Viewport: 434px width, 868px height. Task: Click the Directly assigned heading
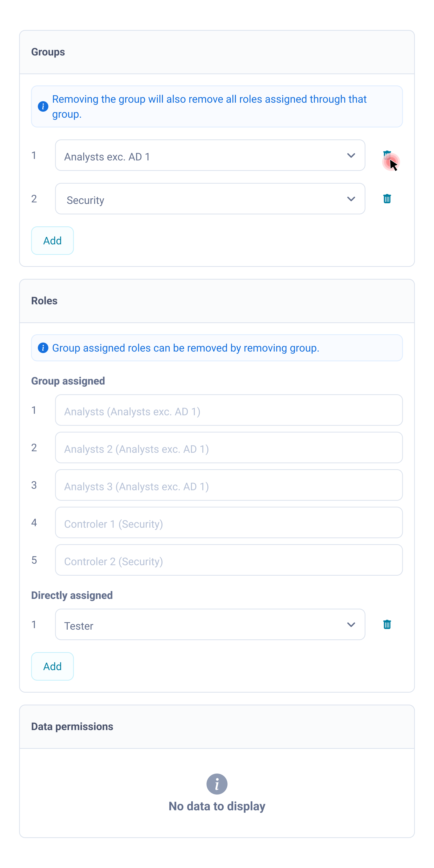[x=72, y=595]
